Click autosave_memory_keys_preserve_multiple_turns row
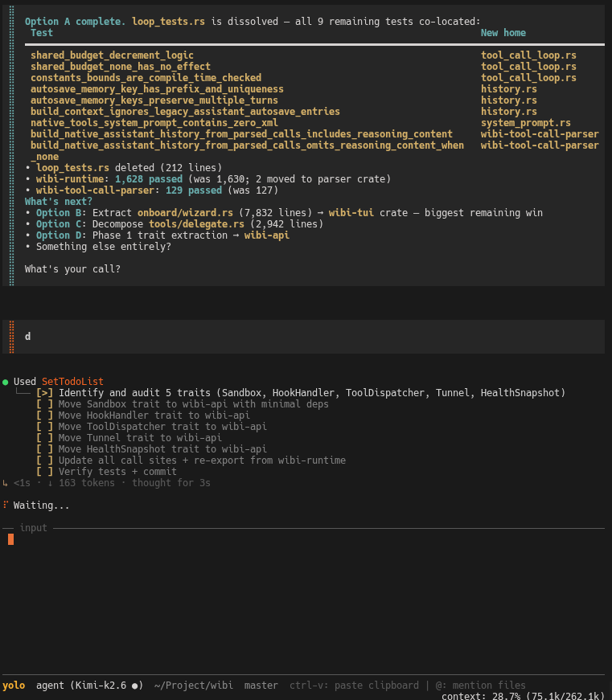Image resolution: width=612 pixels, height=700 pixels. coord(154,100)
